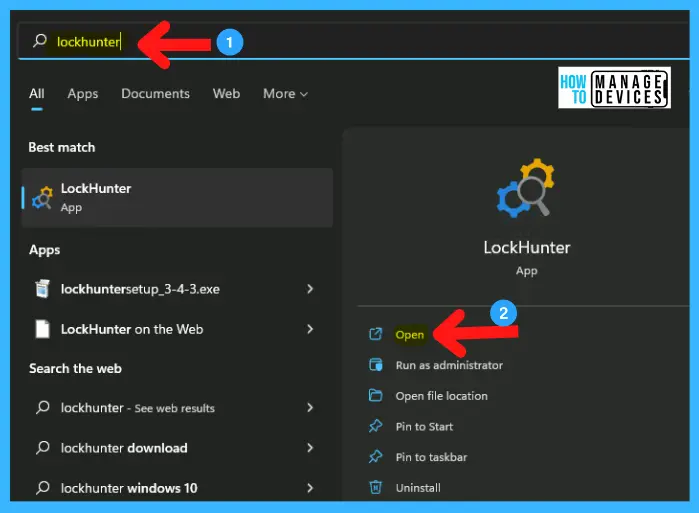This screenshot has width=699, height=513.
Task: Click the Run as administrator shield icon
Action: tap(375, 365)
